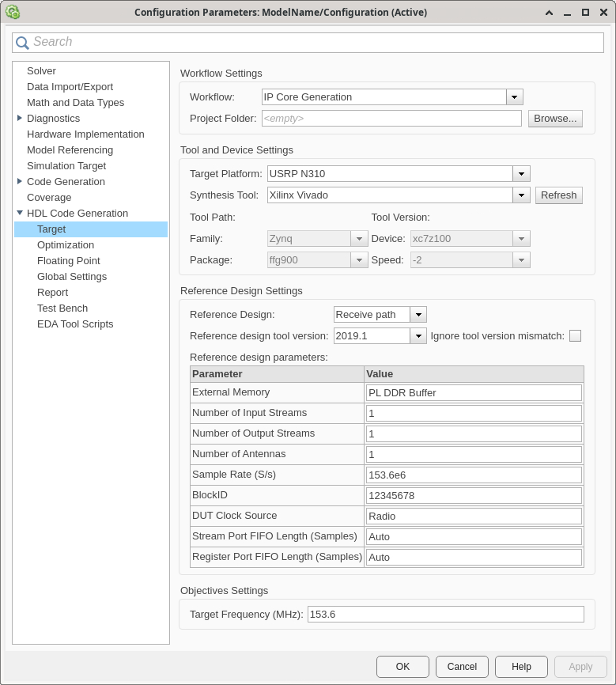Expand the Reference Design dropdown
The image size is (616, 685).
(x=418, y=315)
